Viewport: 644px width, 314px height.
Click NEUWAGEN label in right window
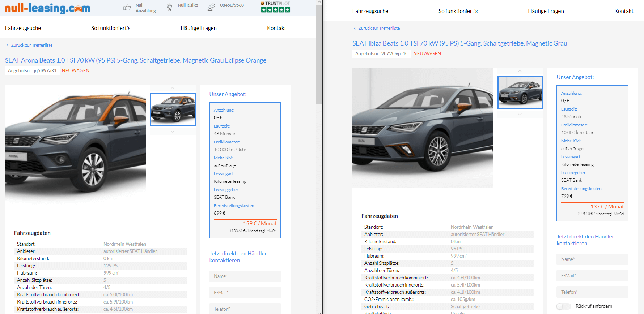[427, 53]
